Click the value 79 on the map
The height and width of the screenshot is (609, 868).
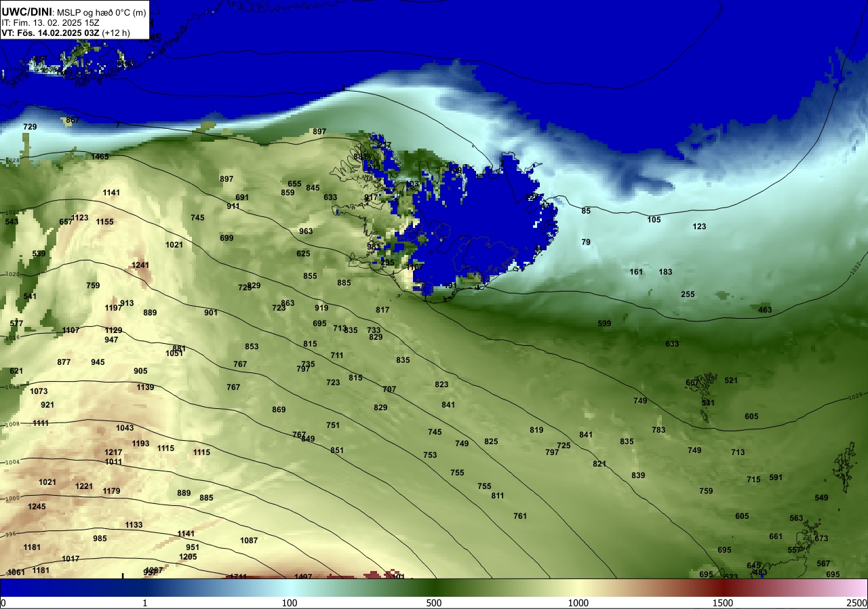[586, 242]
